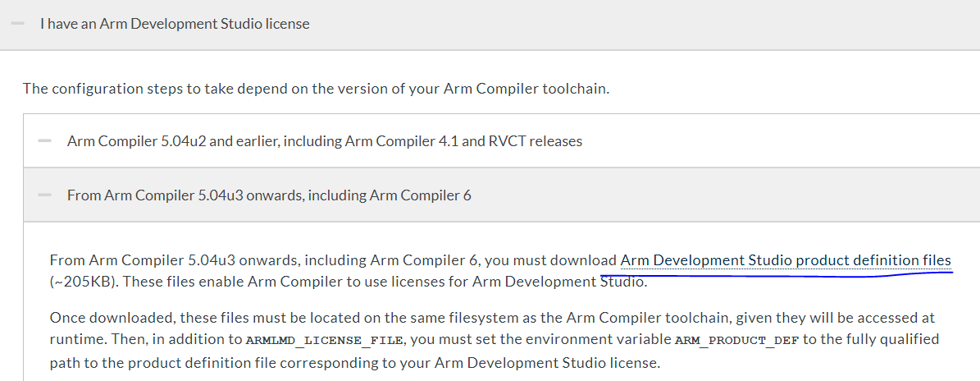
Task: Click the paragraph starting 'Once downloaded, these files'
Action: tap(495, 340)
